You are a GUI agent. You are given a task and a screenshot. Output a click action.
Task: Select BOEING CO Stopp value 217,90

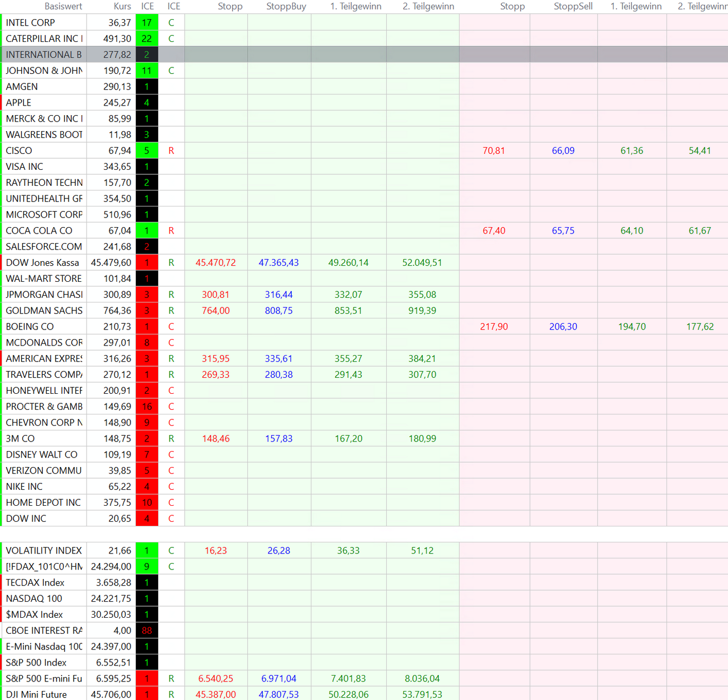coord(493,327)
